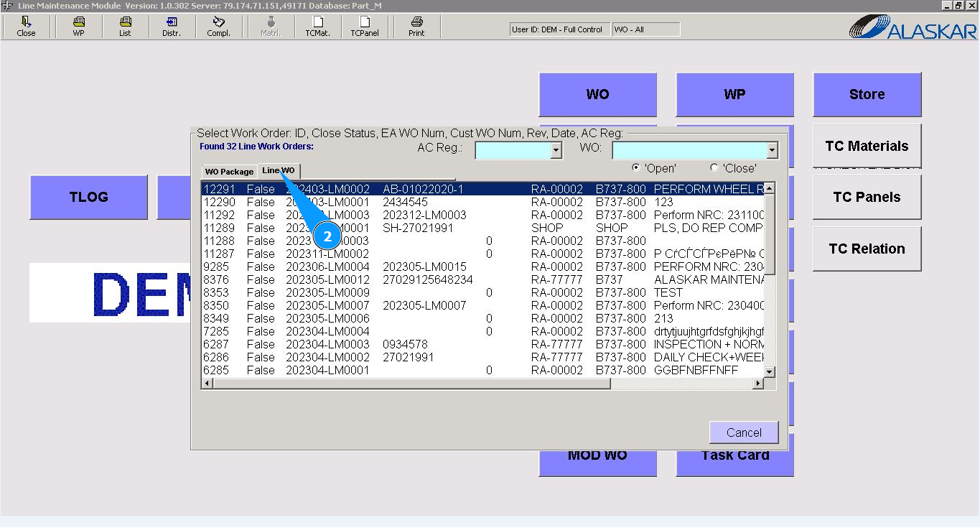This screenshot has width=980, height=528.
Task: Open the Distr. toolbar icon
Action: point(172,27)
